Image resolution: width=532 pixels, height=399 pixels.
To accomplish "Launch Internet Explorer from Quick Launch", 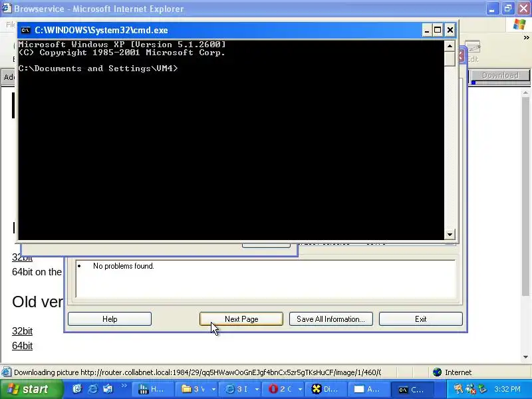I will pos(92,389).
